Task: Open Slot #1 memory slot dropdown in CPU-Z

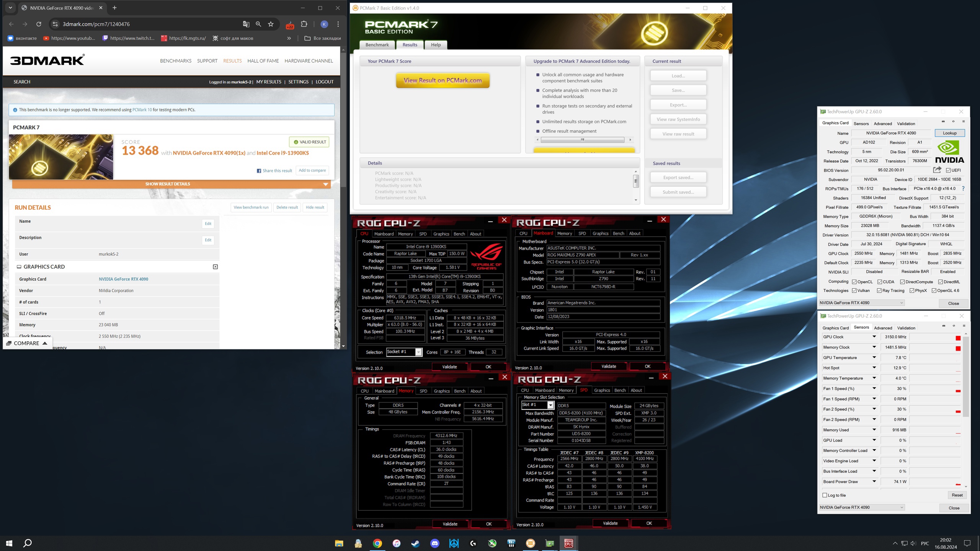Action: 550,405
